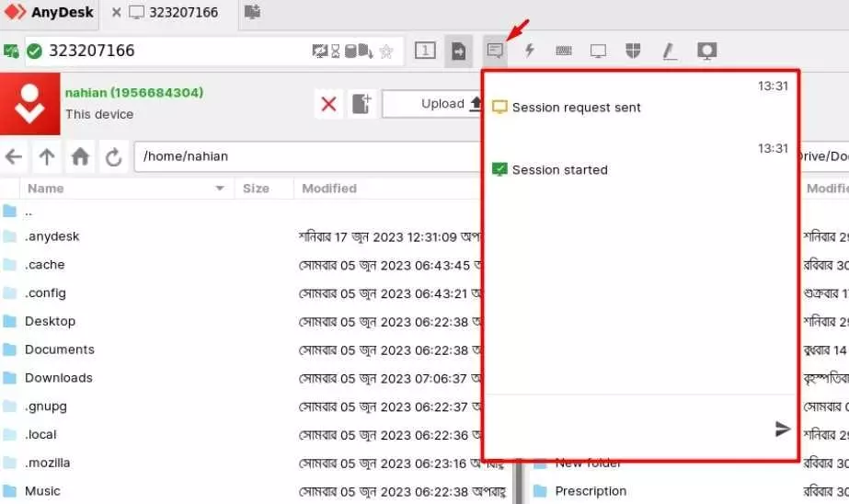Click the red delete X button
The image size is (849, 504).
328,103
